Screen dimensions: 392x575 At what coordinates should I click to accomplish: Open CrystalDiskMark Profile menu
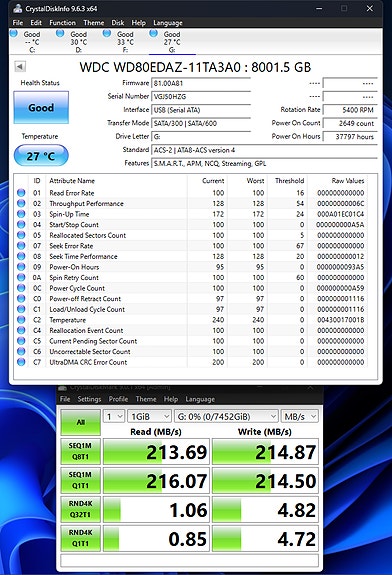coord(118,399)
